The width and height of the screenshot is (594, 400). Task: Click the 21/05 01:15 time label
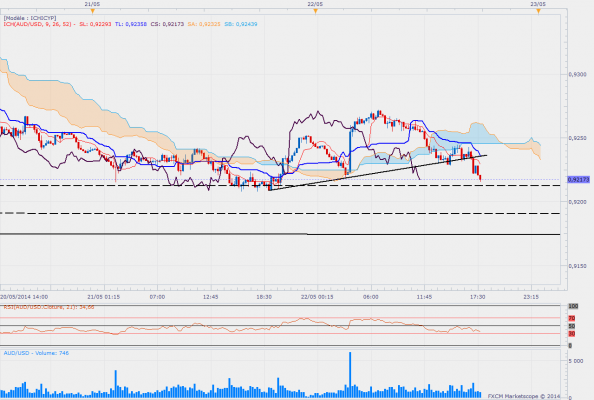pos(104,297)
